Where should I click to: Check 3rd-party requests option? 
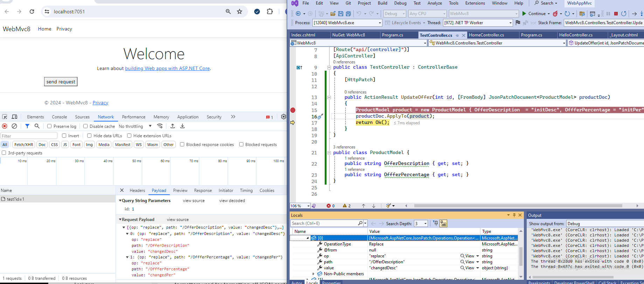(x=4, y=153)
